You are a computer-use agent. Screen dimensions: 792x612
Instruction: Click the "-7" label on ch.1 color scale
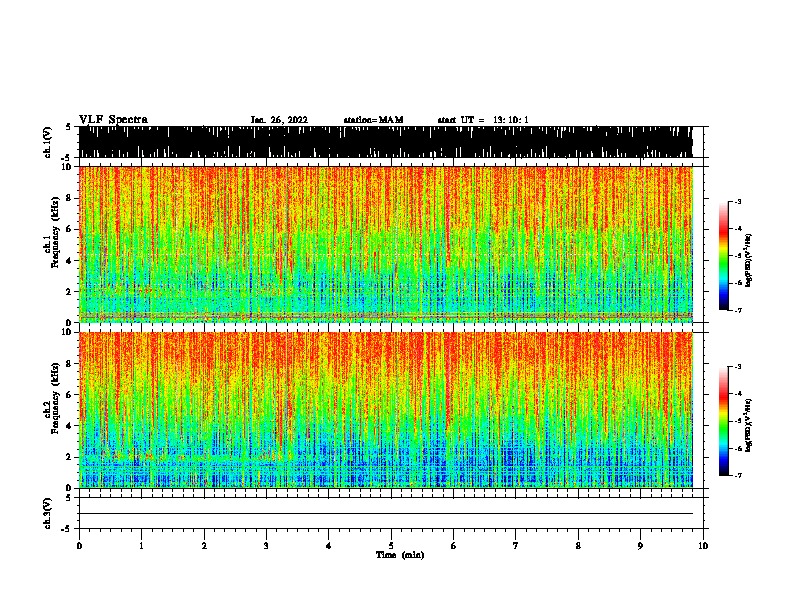click(738, 310)
